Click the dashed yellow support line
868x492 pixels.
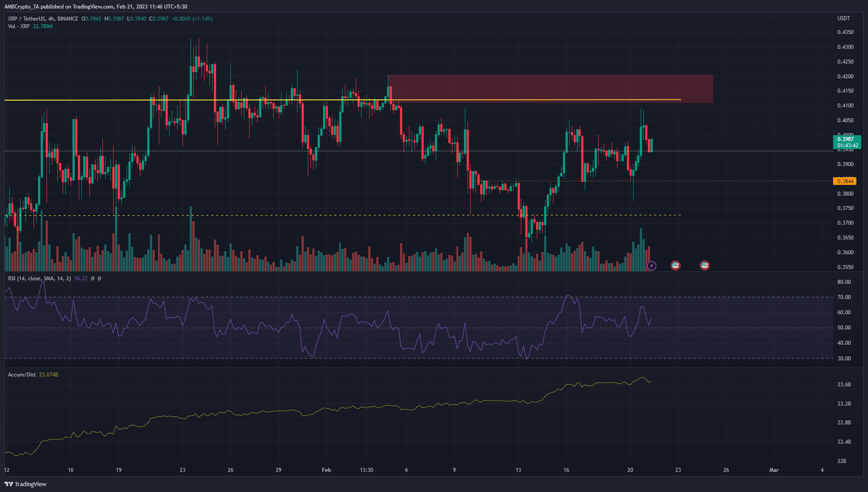click(x=313, y=214)
